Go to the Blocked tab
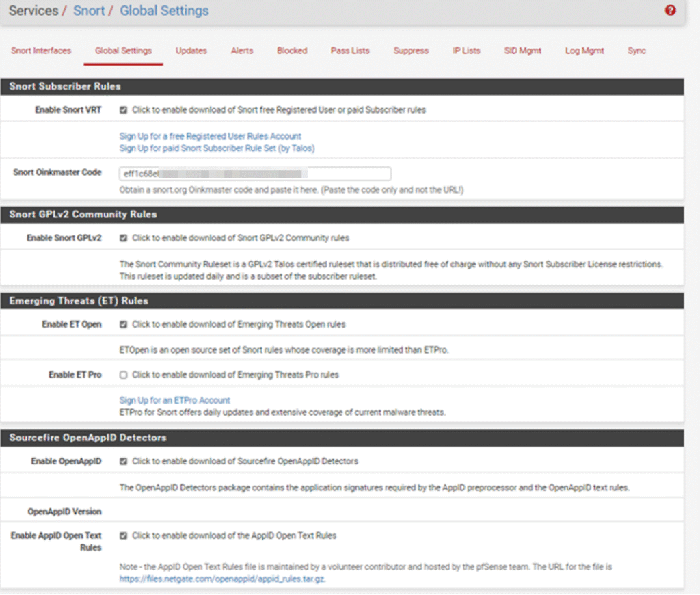This screenshot has height=595, width=700. pos(292,51)
